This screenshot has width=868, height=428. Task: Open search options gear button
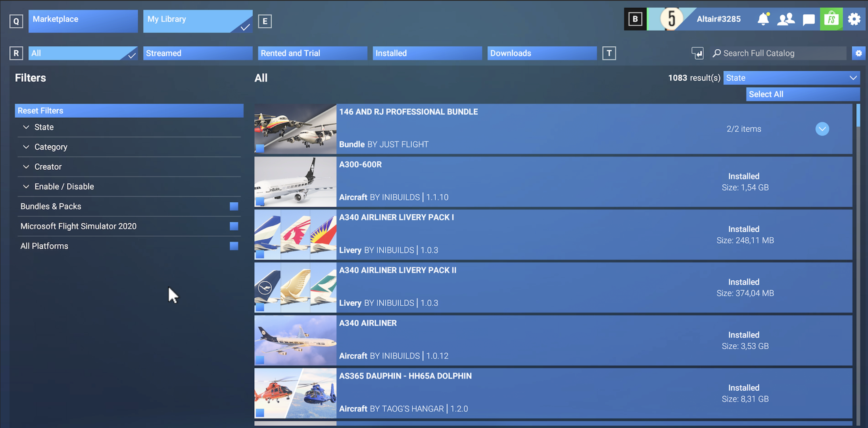coord(858,53)
